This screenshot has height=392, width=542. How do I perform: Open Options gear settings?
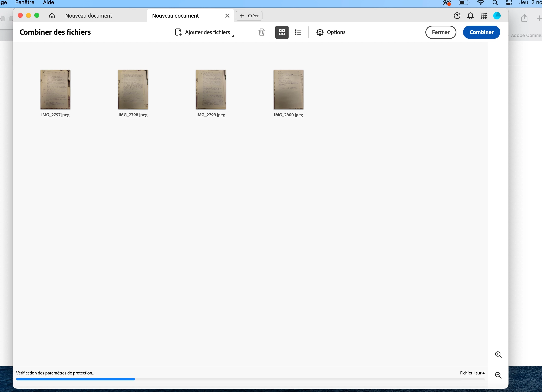(x=331, y=32)
